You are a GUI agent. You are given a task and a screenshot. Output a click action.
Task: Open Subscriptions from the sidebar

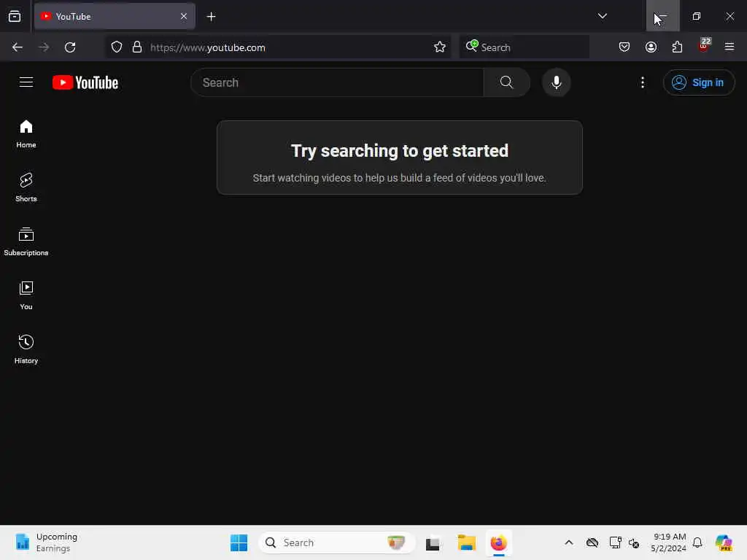[x=26, y=242]
